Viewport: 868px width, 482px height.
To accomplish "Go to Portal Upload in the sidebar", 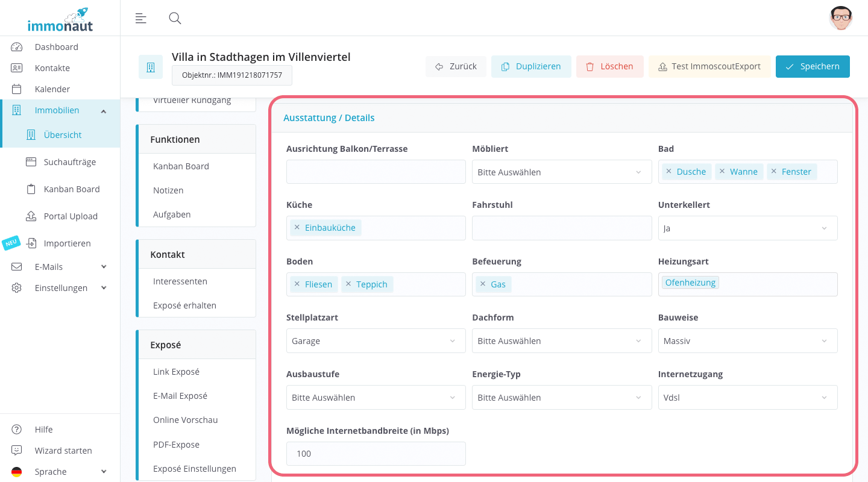I will (x=71, y=216).
